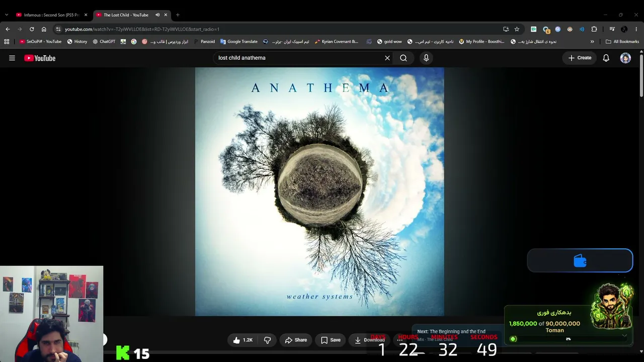Open the ChatGPT bookmark

click(x=104, y=42)
